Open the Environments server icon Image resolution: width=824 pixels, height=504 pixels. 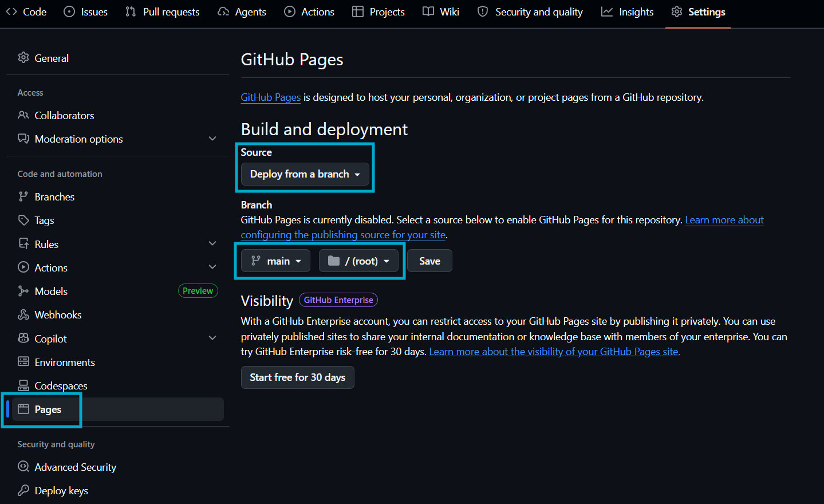pos(23,362)
